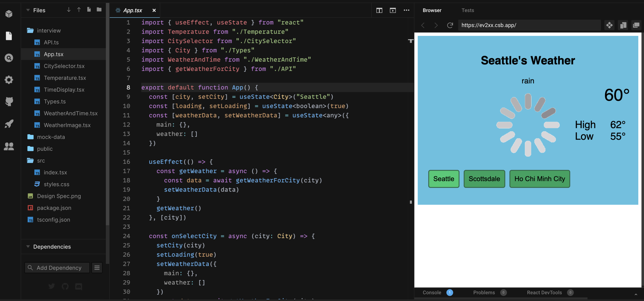Click the Scottsdale city button
The height and width of the screenshot is (301, 644).
(484, 179)
